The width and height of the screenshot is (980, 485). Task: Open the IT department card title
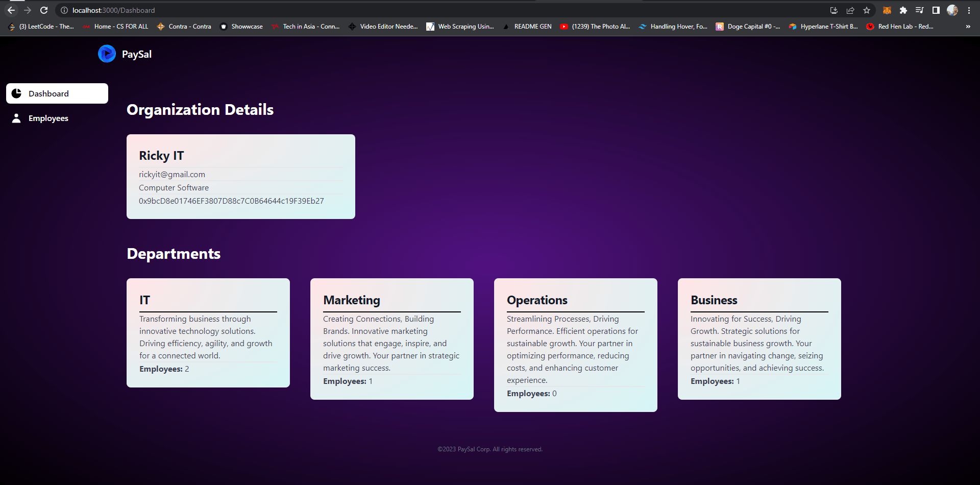point(144,300)
